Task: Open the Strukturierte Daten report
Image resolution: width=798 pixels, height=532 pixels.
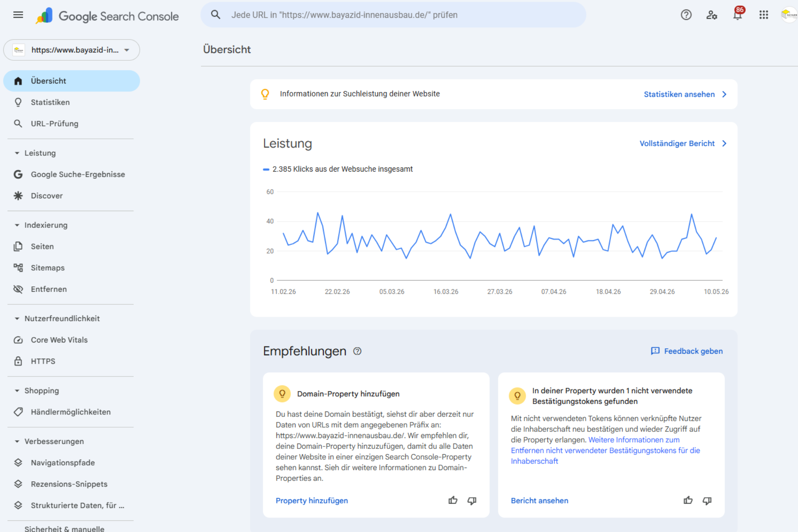Action: click(71, 505)
